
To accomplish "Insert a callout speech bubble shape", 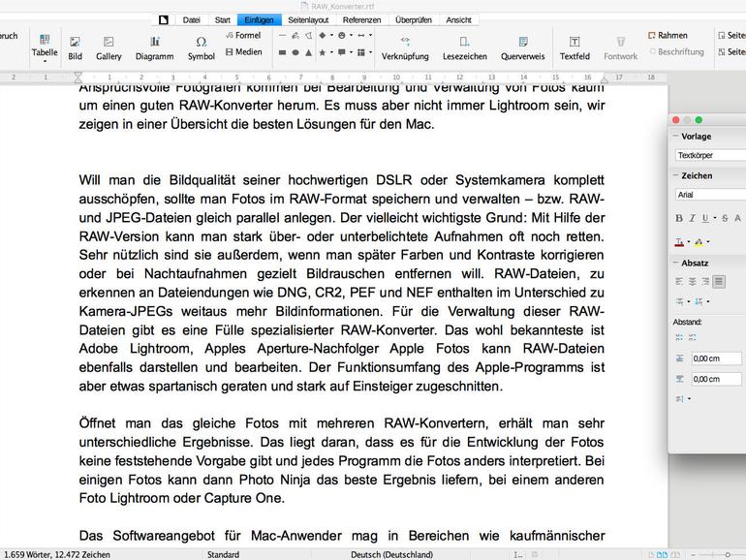I will click(342, 52).
